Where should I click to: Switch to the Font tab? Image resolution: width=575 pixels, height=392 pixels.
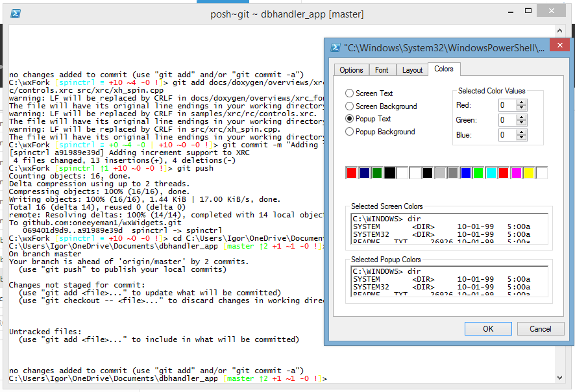[x=382, y=69]
